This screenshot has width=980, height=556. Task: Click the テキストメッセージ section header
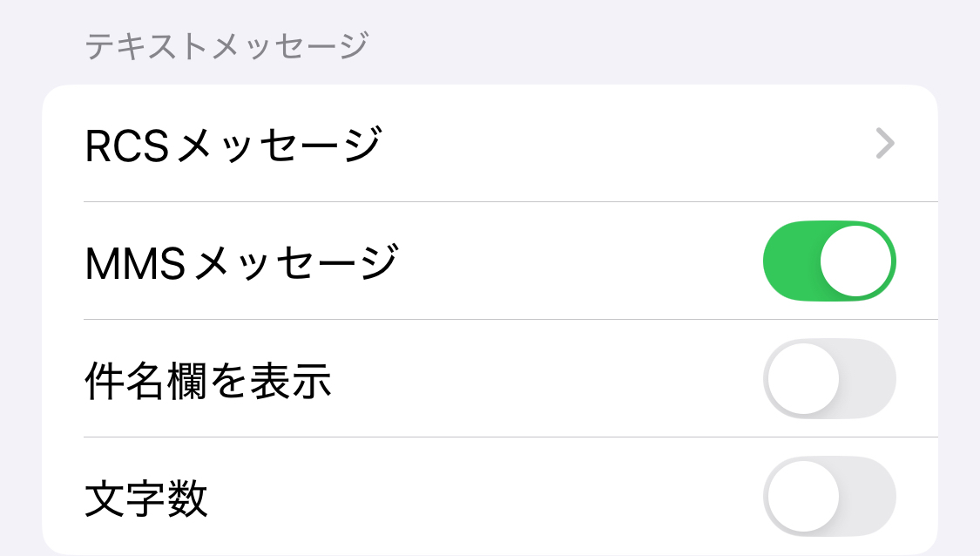pyautogui.click(x=226, y=45)
